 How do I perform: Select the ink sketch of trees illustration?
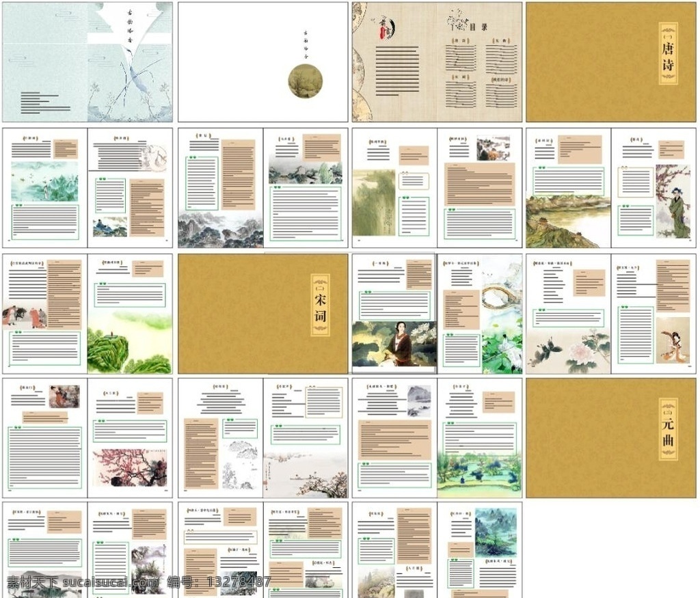[241, 465]
